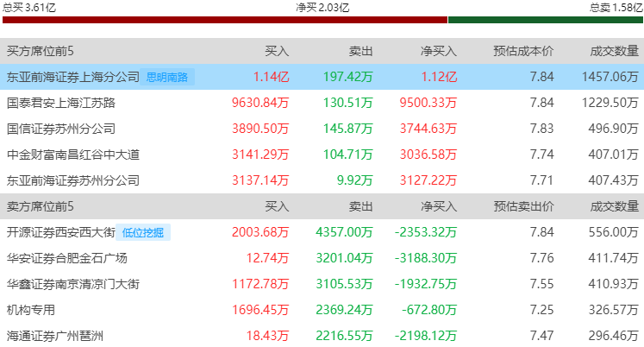Click net buy value 3127.22万
The image size is (644, 347).
428,180
